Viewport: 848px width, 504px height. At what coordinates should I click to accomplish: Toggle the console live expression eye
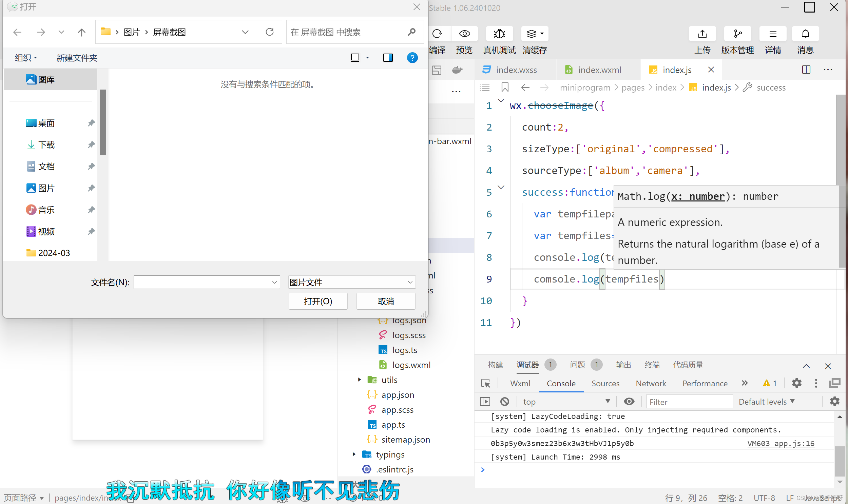629,402
